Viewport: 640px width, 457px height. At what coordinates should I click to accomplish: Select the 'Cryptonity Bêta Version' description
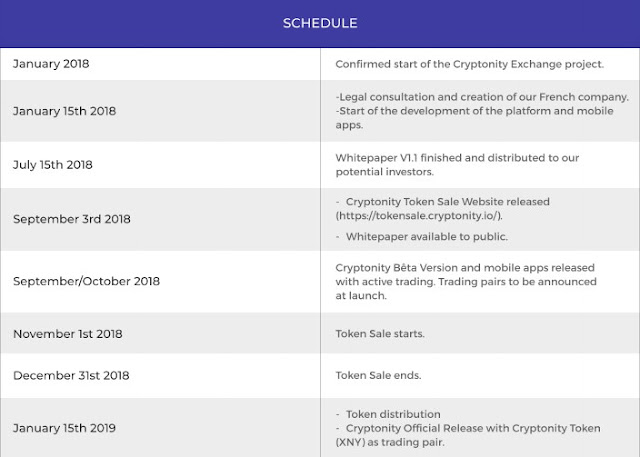tap(466, 282)
